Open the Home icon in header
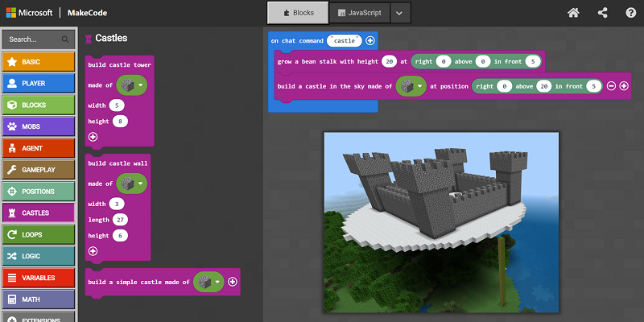The width and height of the screenshot is (644, 322). 573,13
